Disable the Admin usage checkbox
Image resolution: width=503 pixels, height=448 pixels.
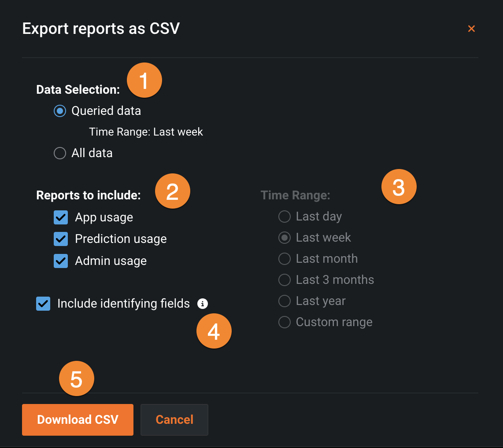(61, 261)
